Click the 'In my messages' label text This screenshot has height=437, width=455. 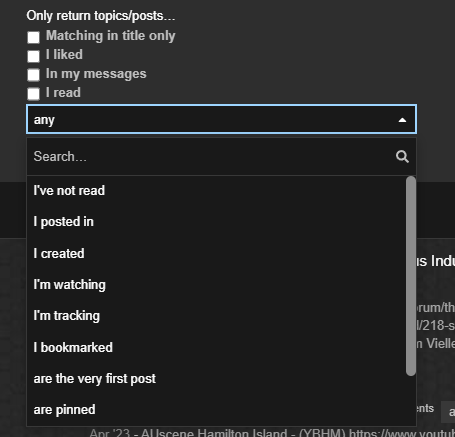[96, 74]
